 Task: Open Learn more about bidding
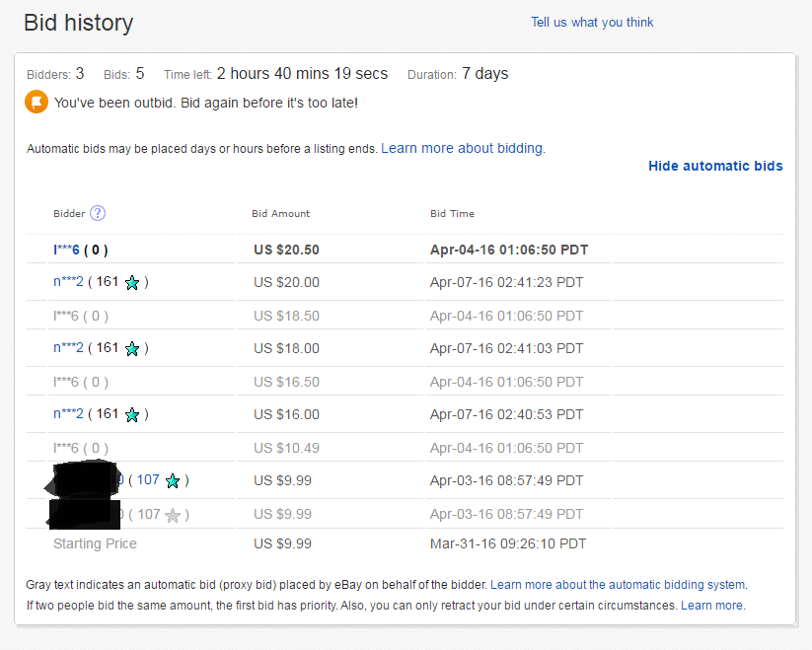pyautogui.click(x=465, y=148)
